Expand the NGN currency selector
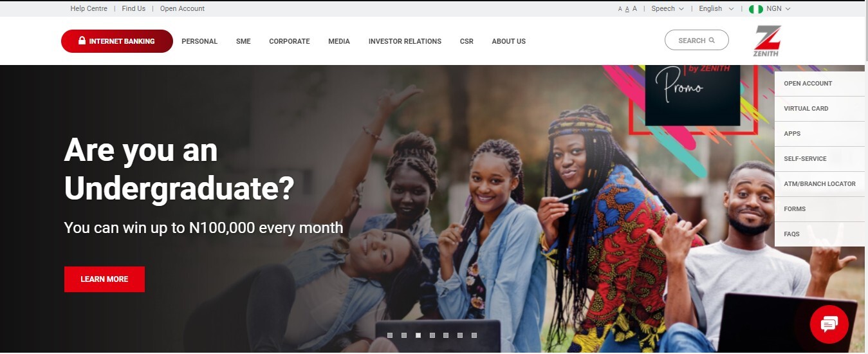This screenshot has height=354, width=868. coord(779,9)
